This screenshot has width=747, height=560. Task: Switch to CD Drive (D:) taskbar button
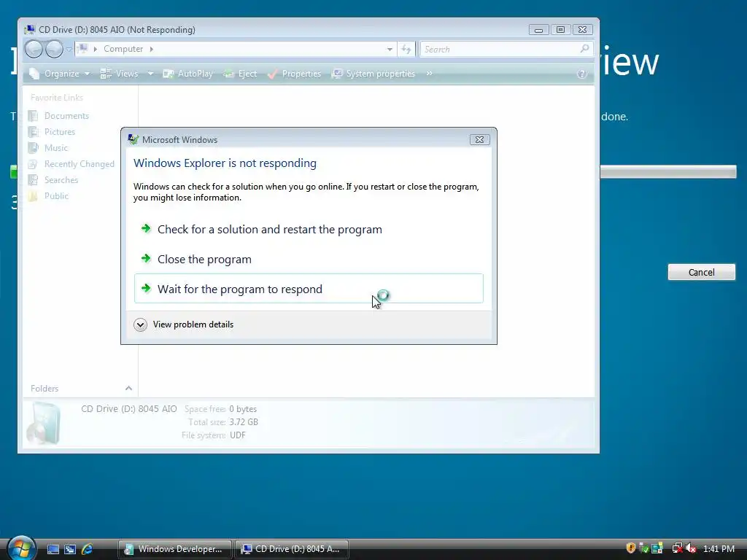click(x=292, y=549)
